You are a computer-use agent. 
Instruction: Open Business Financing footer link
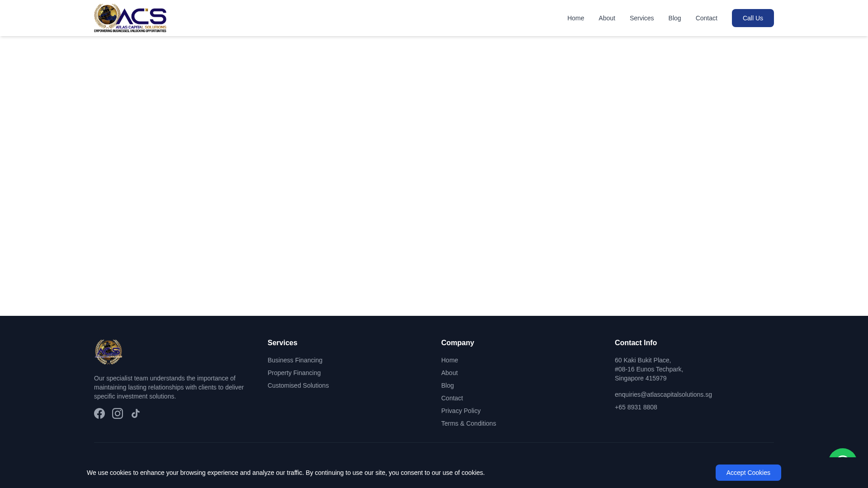coord(295,360)
